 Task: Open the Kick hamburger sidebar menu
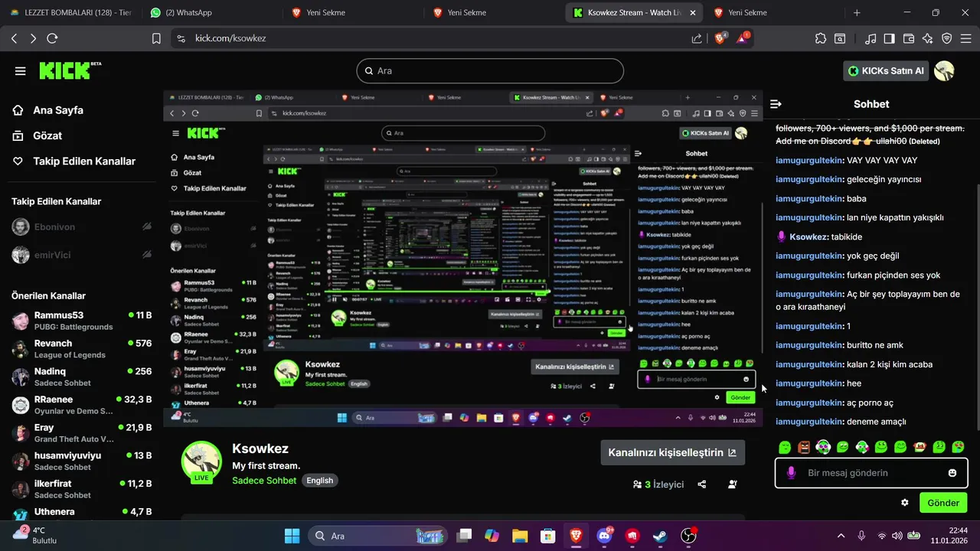[20, 71]
